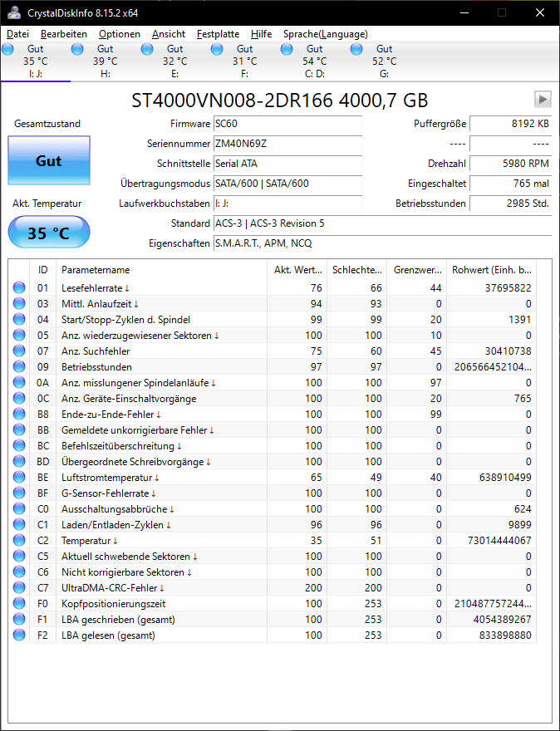Click the Grenzwer... column header
Image resolution: width=560 pixels, height=731 pixels.
417,270
